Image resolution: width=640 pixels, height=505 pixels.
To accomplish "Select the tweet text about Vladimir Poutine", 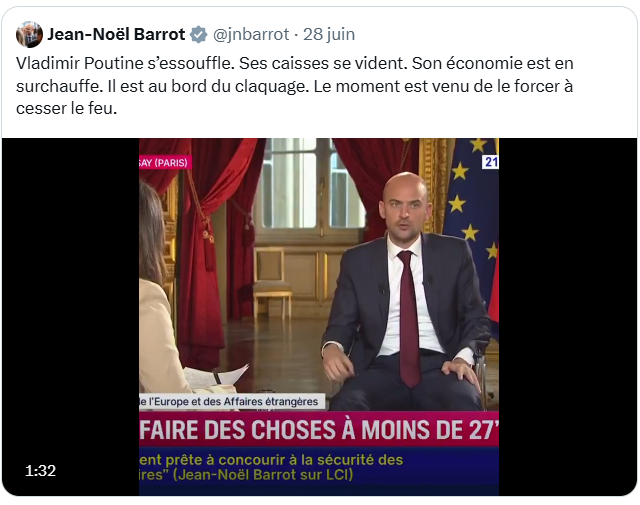I will 295,86.
